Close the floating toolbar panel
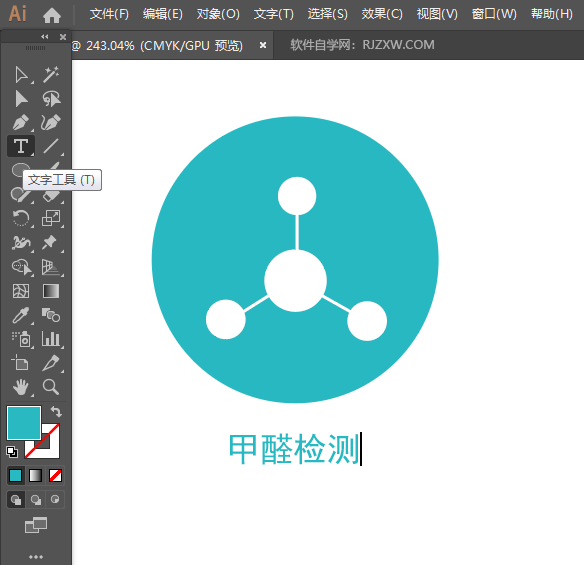This screenshot has height=565, width=584. (63, 37)
